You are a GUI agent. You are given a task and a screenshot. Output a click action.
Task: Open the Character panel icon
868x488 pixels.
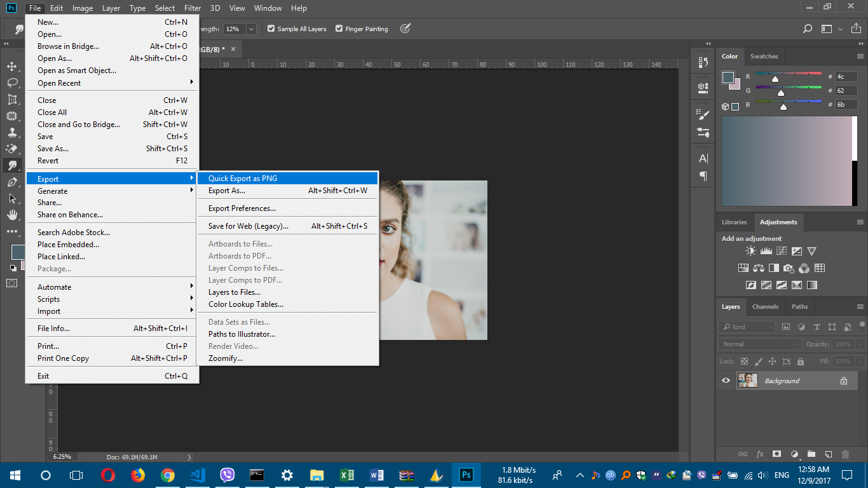point(703,159)
